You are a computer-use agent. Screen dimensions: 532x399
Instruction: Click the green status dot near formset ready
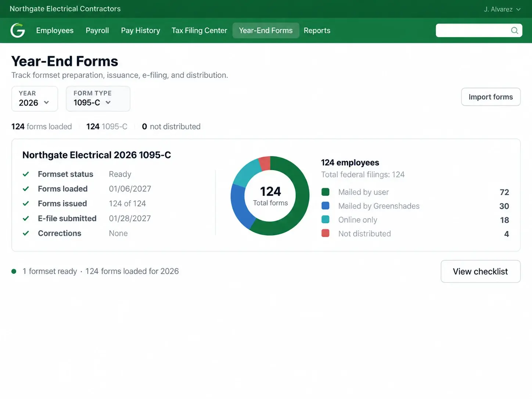coord(14,271)
